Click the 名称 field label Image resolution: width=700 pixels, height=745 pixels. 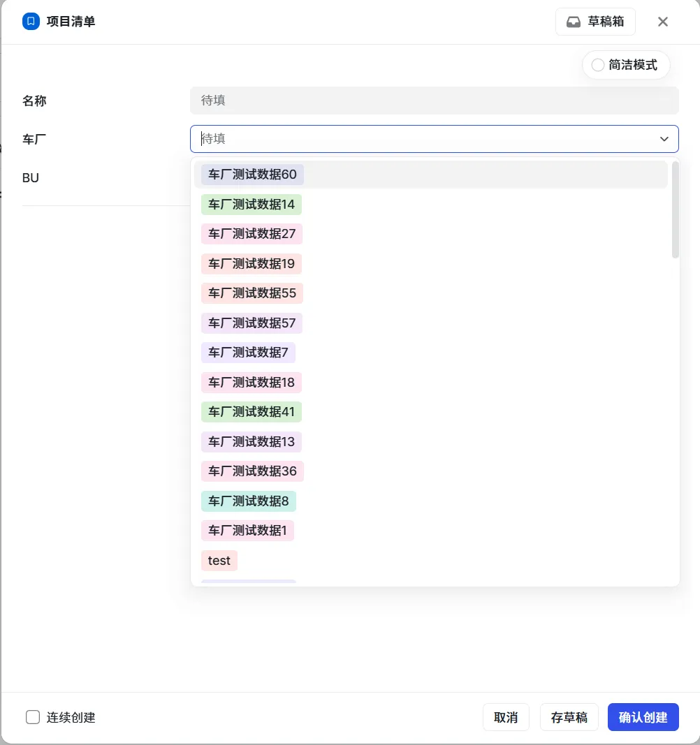click(34, 101)
